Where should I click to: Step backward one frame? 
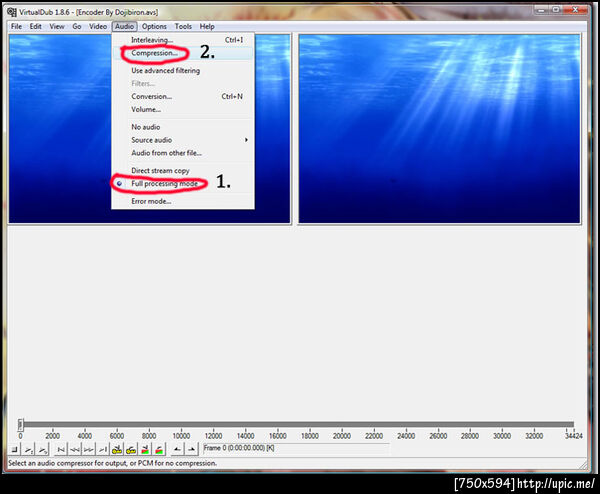75,449
